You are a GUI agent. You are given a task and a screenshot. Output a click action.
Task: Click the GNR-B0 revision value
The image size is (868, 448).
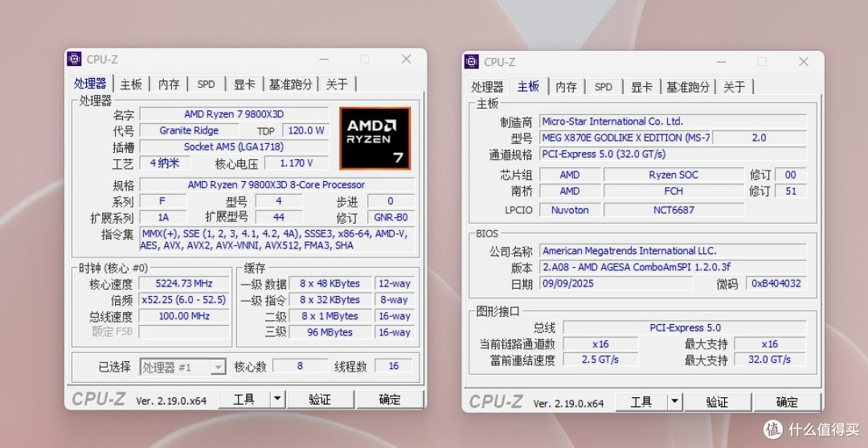(391, 218)
